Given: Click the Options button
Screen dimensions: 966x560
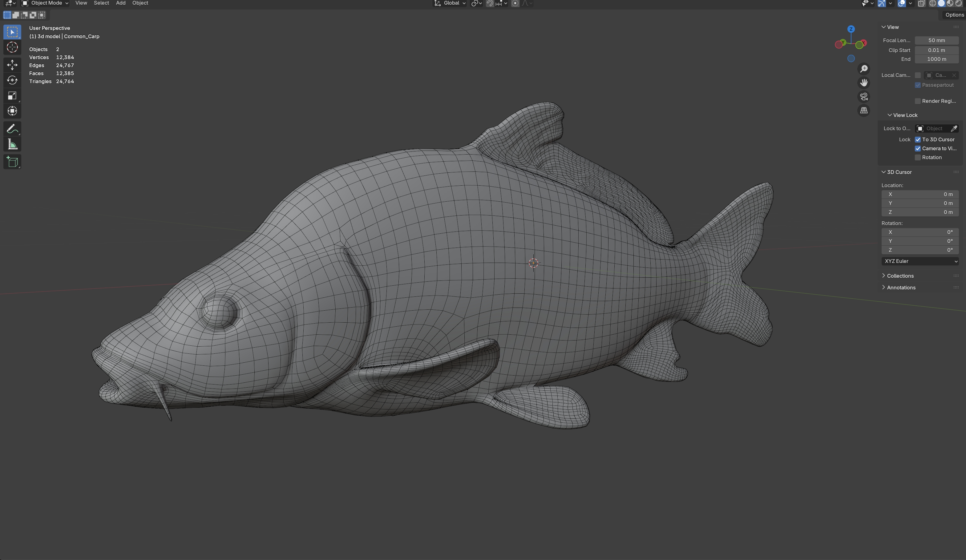Looking at the screenshot, I should pyautogui.click(x=954, y=15).
